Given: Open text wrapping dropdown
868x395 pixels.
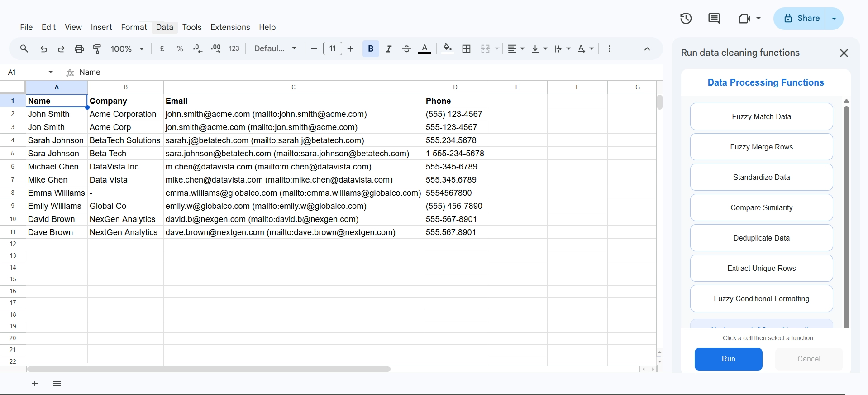Looking at the screenshot, I should [563, 48].
